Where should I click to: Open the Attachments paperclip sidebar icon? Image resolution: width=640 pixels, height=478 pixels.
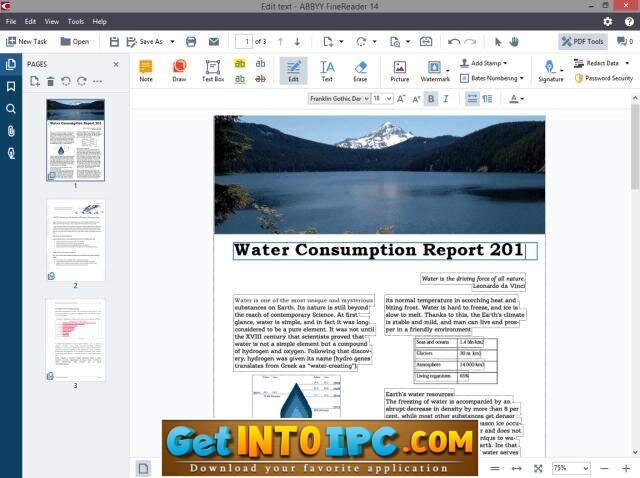[x=11, y=131]
